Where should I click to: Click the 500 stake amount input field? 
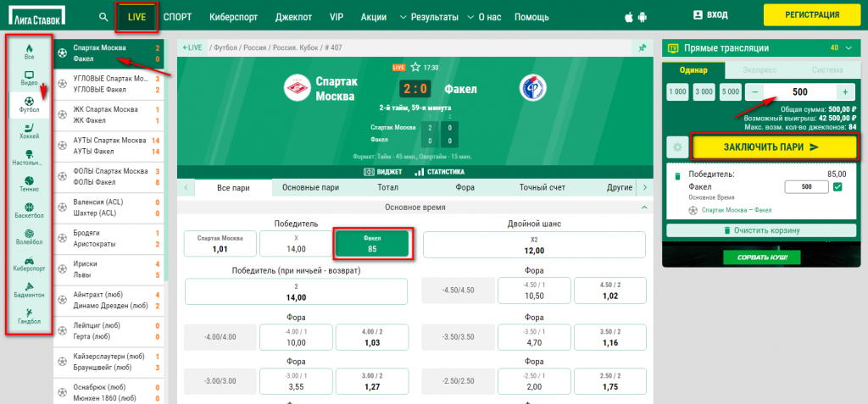click(799, 91)
